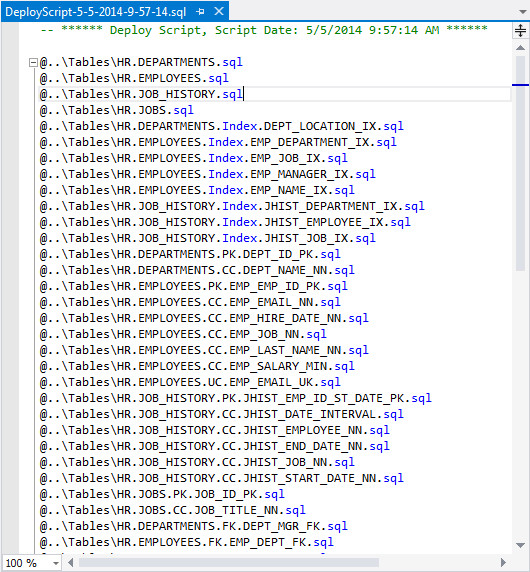Click the CC.JHIST_DATE_INTERVAL.sql line
The height and width of the screenshot is (572, 530).
click(222, 415)
